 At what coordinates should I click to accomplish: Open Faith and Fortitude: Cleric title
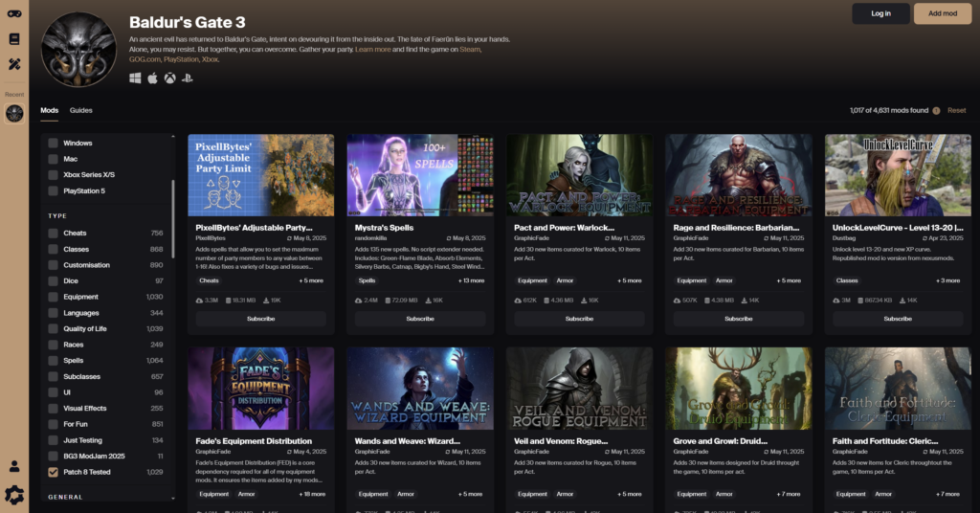[885, 441]
